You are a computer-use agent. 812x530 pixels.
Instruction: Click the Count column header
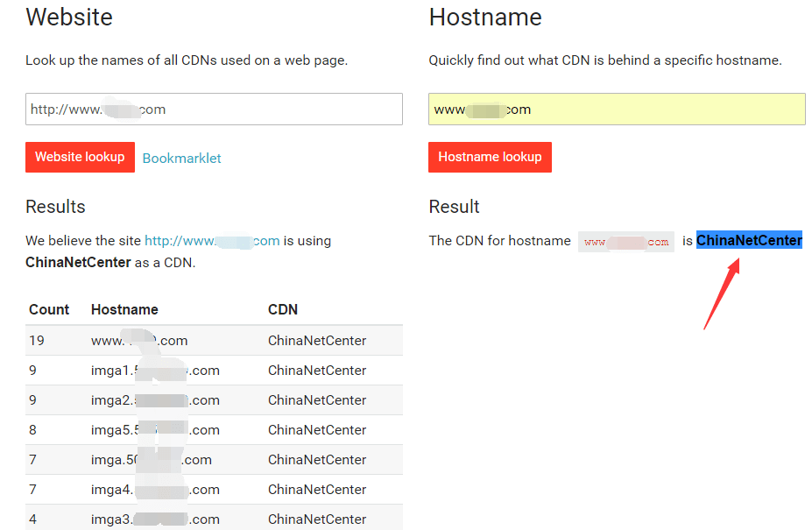point(49,310)
